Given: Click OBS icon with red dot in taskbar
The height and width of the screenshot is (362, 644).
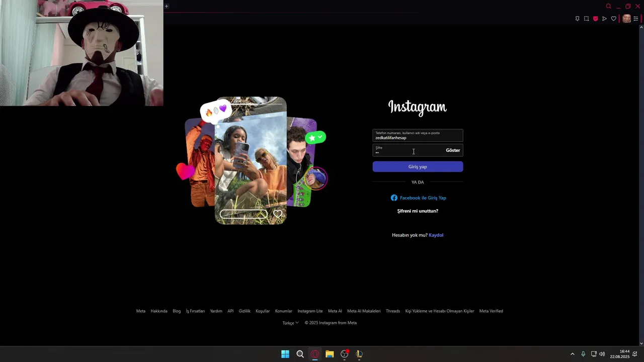Looking at the screenshot, I should pos(345,354).
